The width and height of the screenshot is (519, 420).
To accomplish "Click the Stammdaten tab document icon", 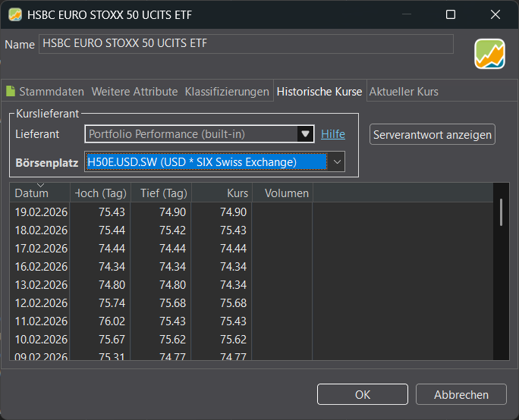I will pyautogui.click(x=11, y=92).
